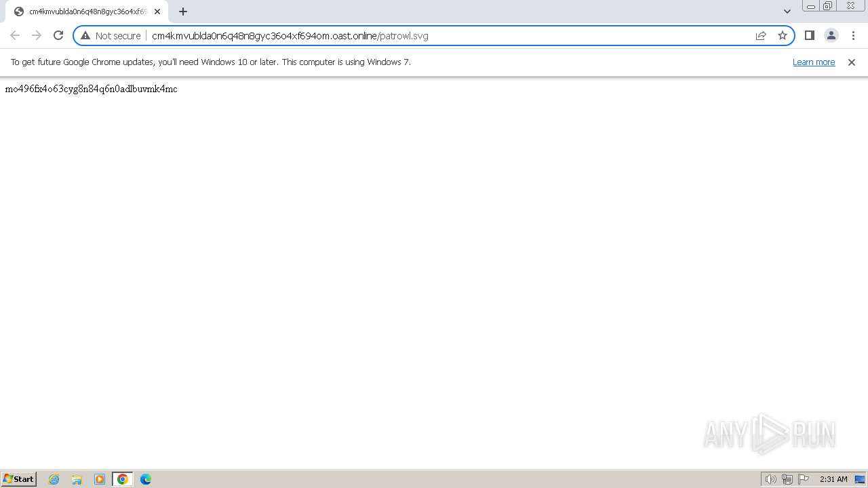The image size is (868, 488).
Task: Open the network tray icon
Action: 787,479
